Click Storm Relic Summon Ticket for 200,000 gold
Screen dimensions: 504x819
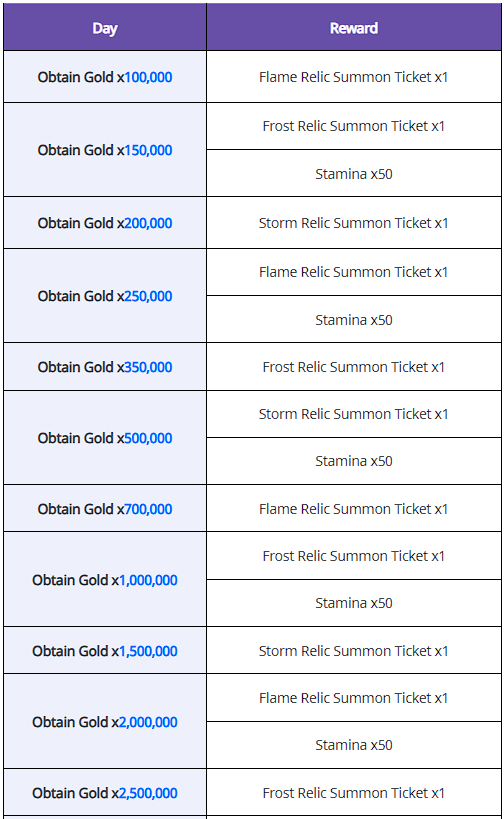pyautogui.click(x=354, y=223)
